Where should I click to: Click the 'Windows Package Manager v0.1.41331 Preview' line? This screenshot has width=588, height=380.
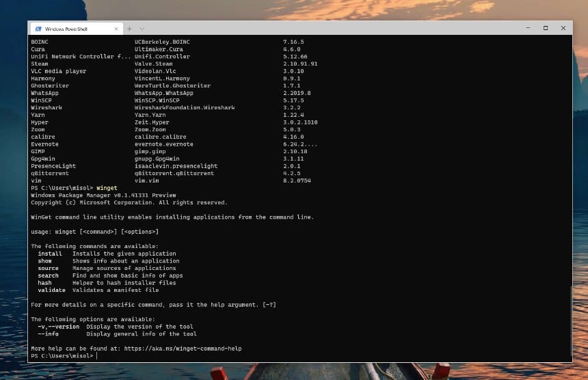[x=103, y=195]
